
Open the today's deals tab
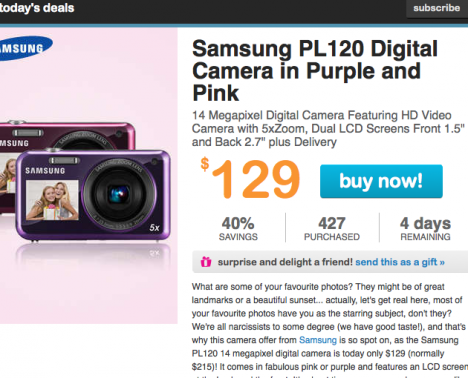coord(37,8)
